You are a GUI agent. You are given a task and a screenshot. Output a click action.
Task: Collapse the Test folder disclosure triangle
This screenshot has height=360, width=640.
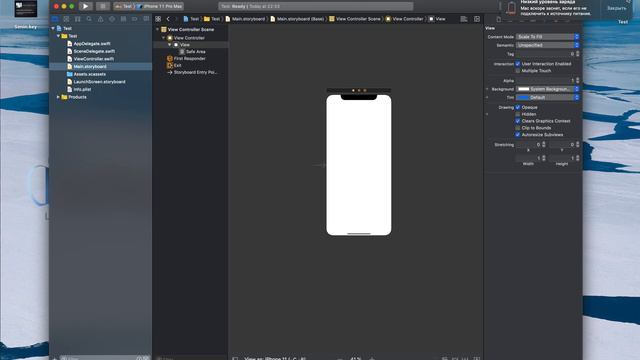click(58, 36)
